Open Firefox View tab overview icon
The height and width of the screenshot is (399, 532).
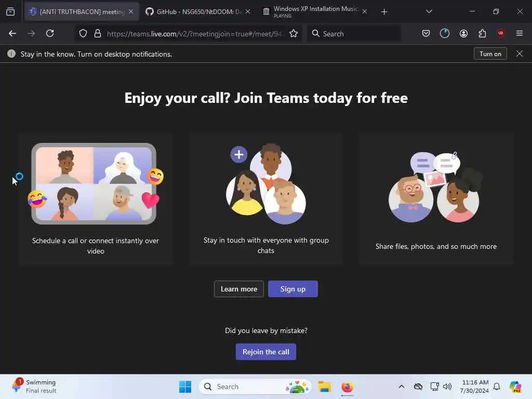(x=10, y=12)
